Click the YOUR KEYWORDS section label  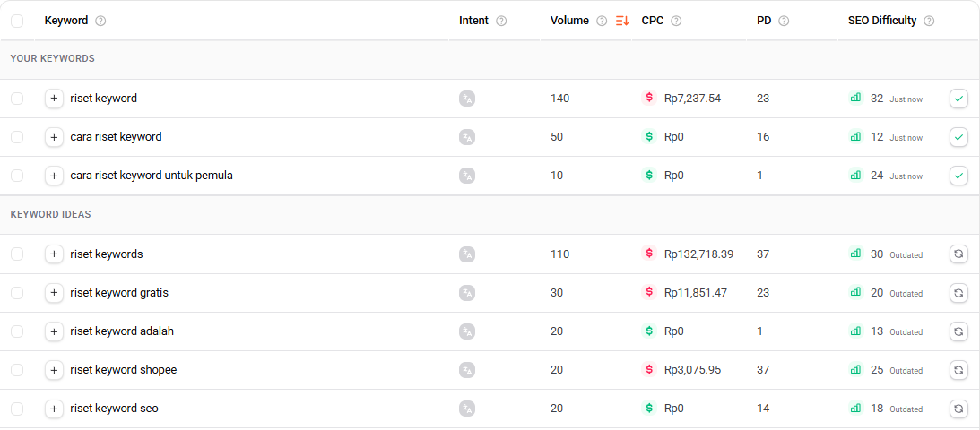[53, 58]
